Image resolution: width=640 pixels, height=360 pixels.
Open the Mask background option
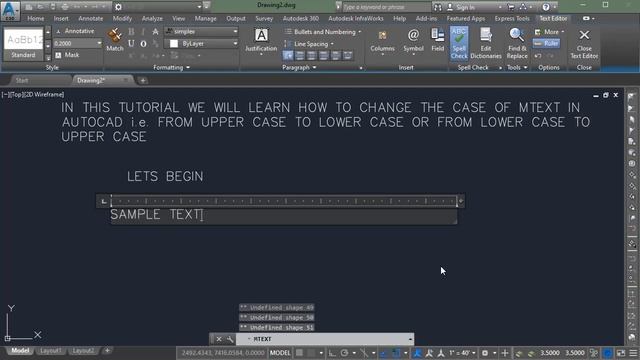click(67, 55)
